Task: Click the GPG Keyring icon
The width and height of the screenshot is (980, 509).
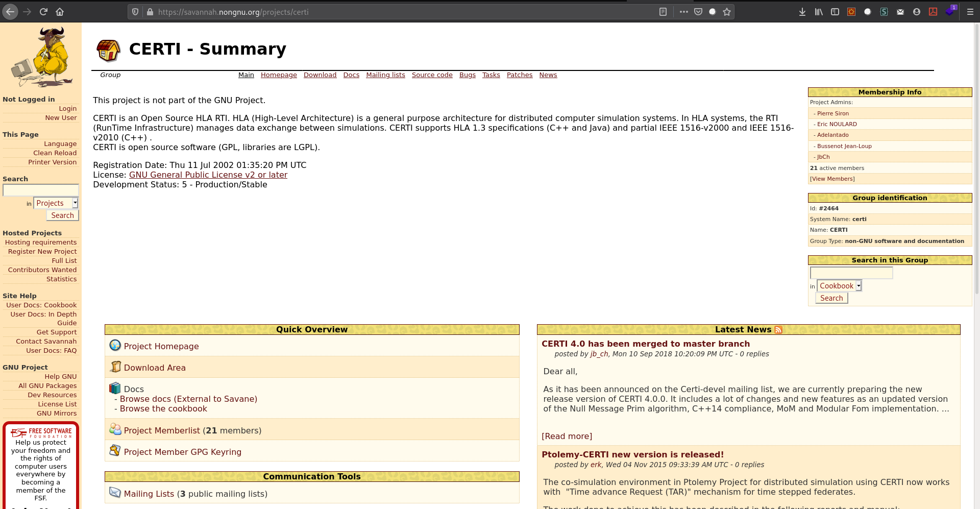Action: 115,451
